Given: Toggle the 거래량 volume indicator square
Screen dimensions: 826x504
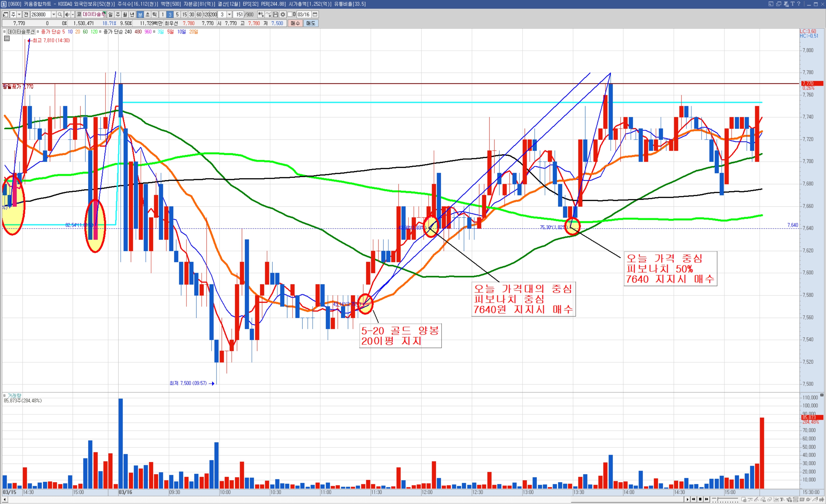Looking at the screenshot, I should coord(4,396).
